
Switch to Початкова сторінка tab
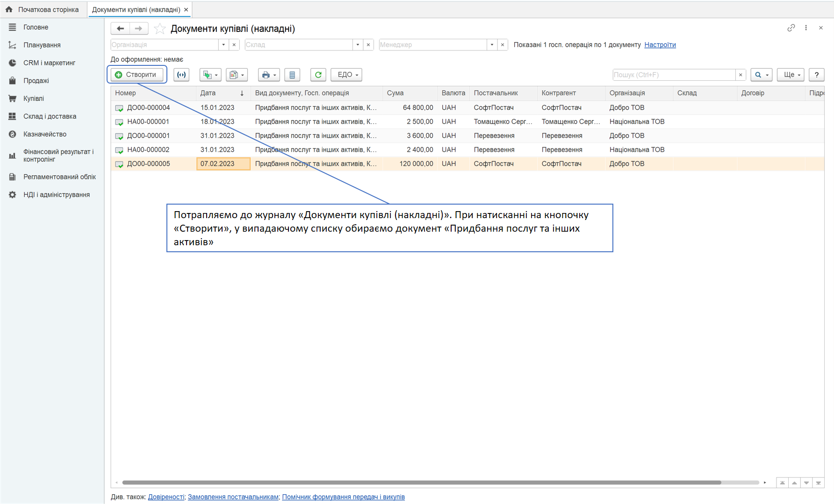(43, 9)
